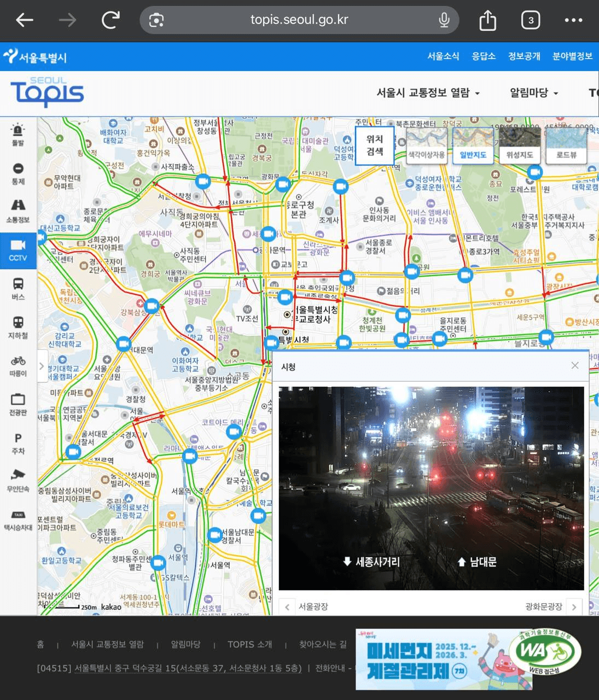Open the 버스 bus information icon
This screenshot has height=700, width=599.
(x=18, y=288)
